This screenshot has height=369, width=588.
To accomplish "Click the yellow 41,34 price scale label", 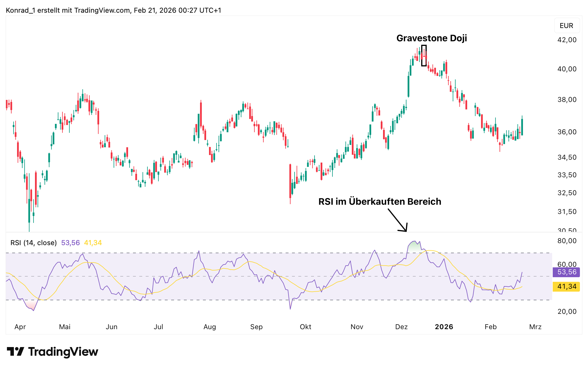I will pyautogui.click(x=566, y=286).
